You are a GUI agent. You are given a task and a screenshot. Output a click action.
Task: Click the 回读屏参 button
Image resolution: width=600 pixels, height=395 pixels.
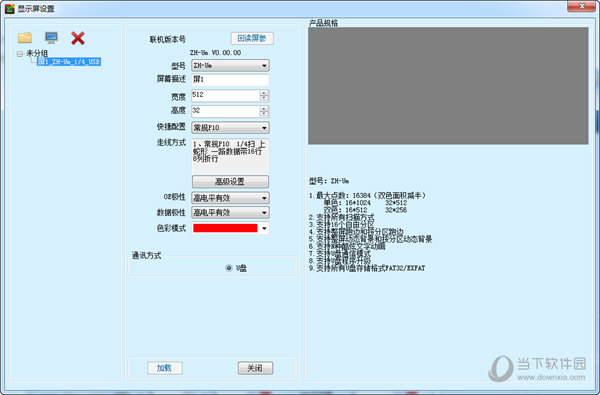coord(252,38)
